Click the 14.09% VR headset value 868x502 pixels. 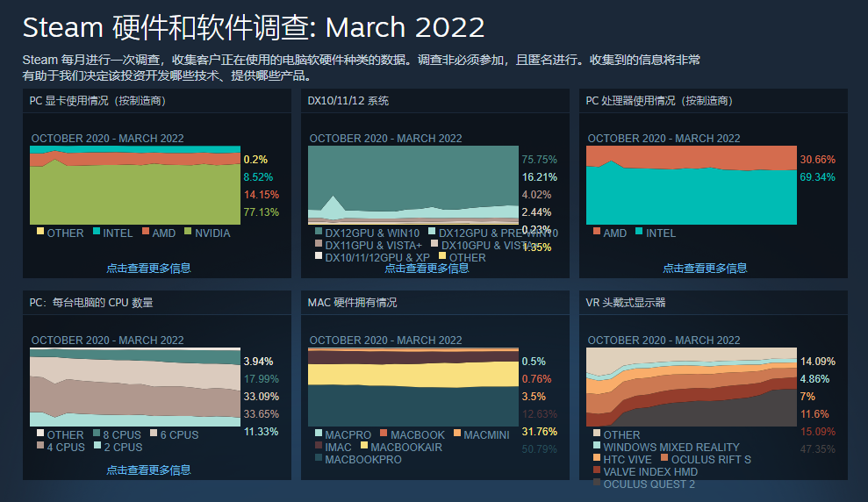click(818, 362)
